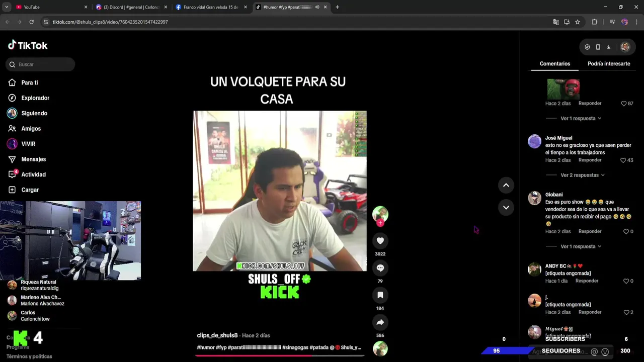This screenshot has height=362, width=644.
Task: Open a new browser tab
Action: click(x=337, y=7)
